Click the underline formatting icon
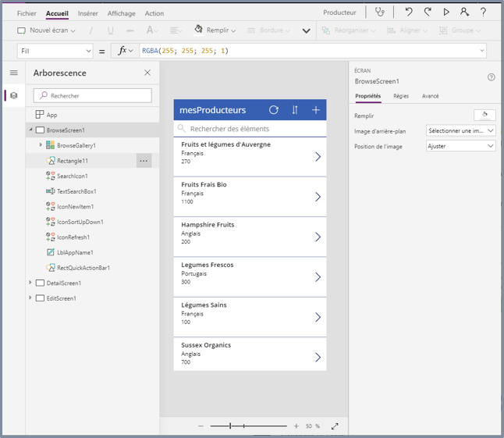 [111, 30]
